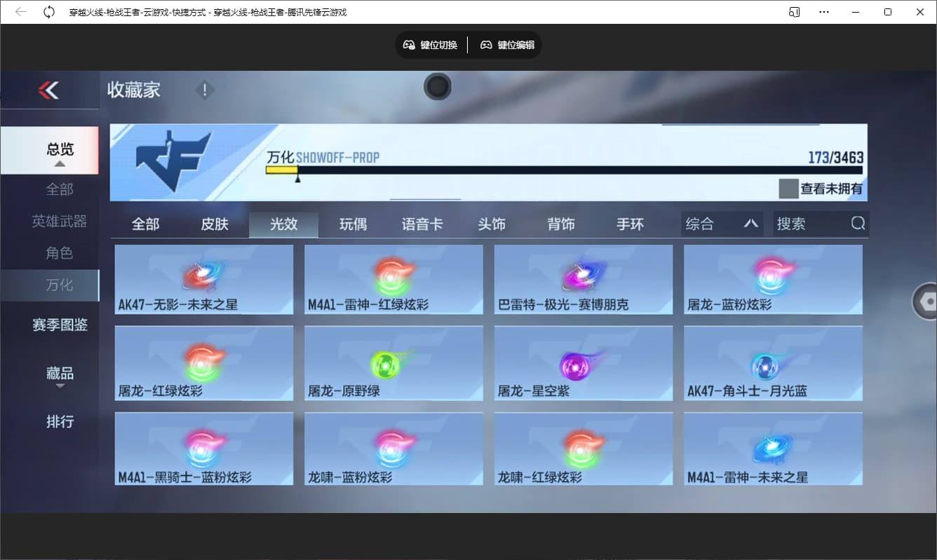Screen dimensions: 937x560
Task: Expand the 藏品 section in sidebar
Action: pyautogui.click(x=59, y=373)
